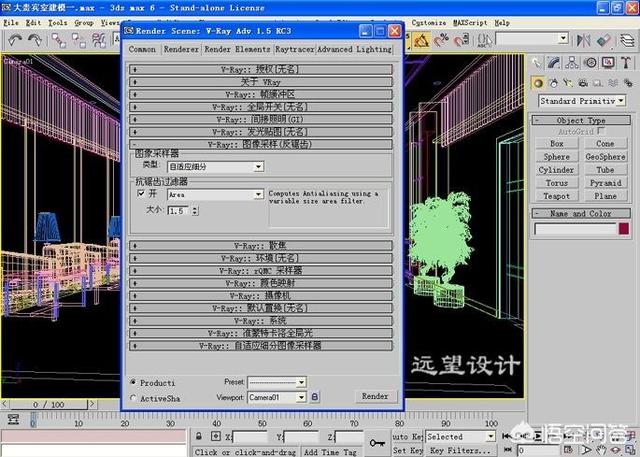Switch to the Hierarchy command panel

point(572,62)
